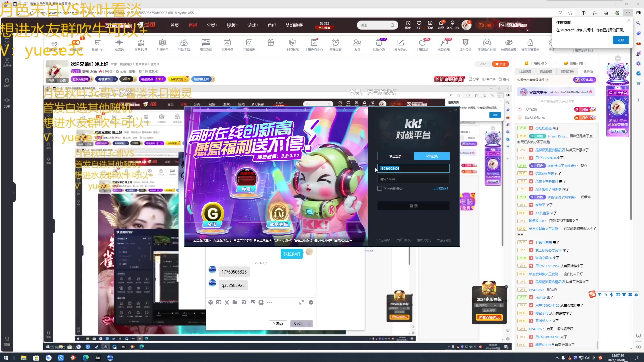Click the chat history clock icon
Screen dimensions: 644x362
point(311,302)
